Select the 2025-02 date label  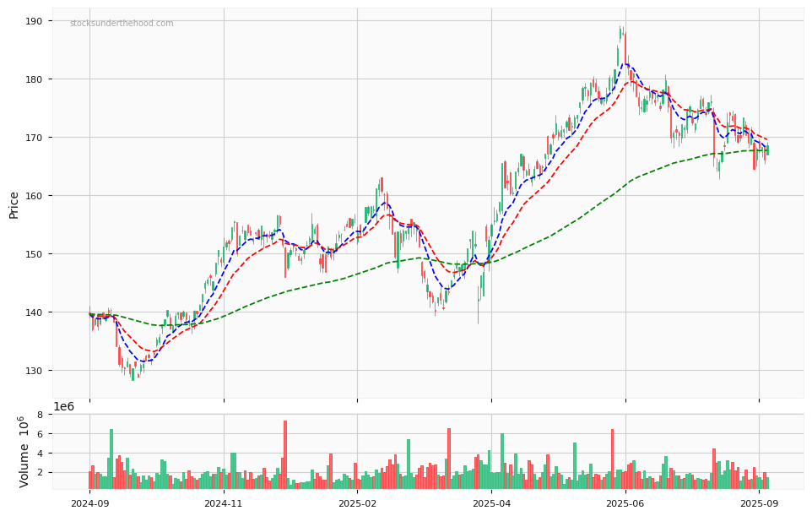[x=357, y=503]
